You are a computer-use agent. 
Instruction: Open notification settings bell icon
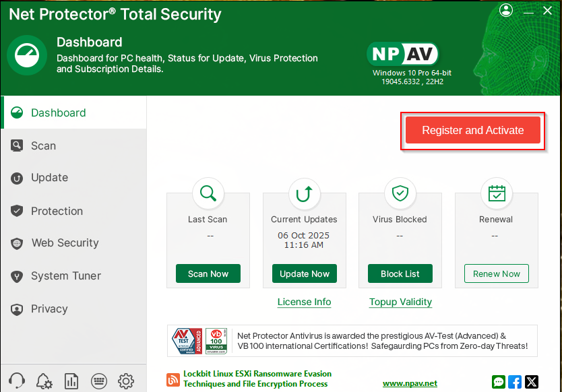click(44, 381)
